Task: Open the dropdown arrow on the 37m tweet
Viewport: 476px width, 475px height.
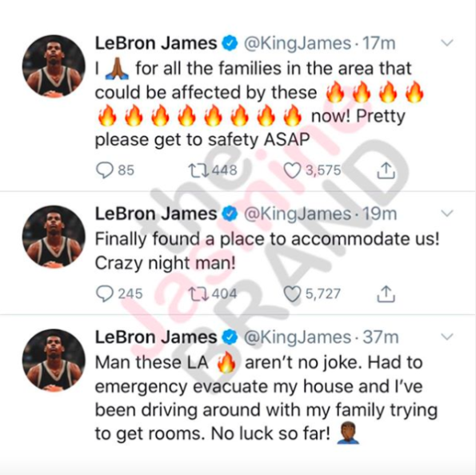Action: [x=447, y=337]
